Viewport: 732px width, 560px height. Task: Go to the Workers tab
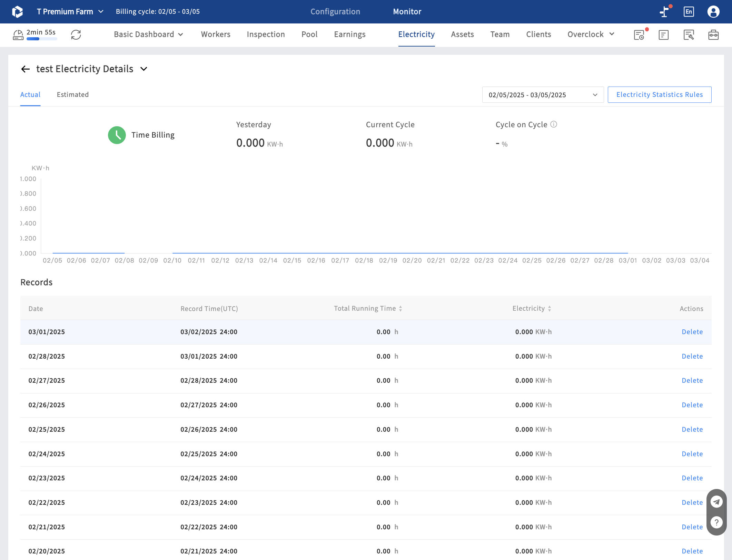[x=216, y=34]
